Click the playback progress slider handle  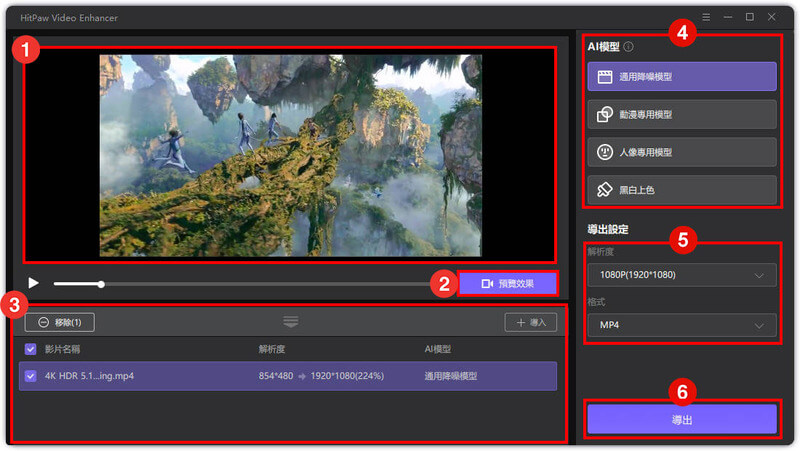(101, 284)
